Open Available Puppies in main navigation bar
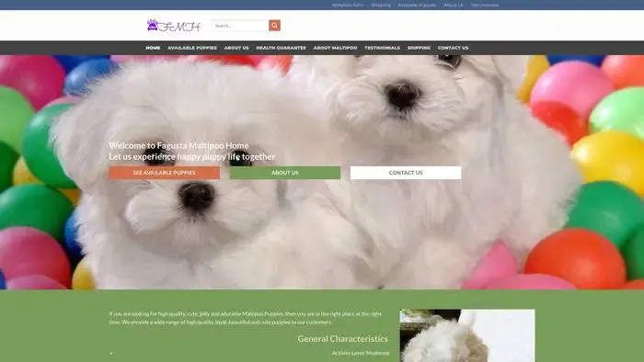This screenshot has width=644, height=362. point(192,48)
